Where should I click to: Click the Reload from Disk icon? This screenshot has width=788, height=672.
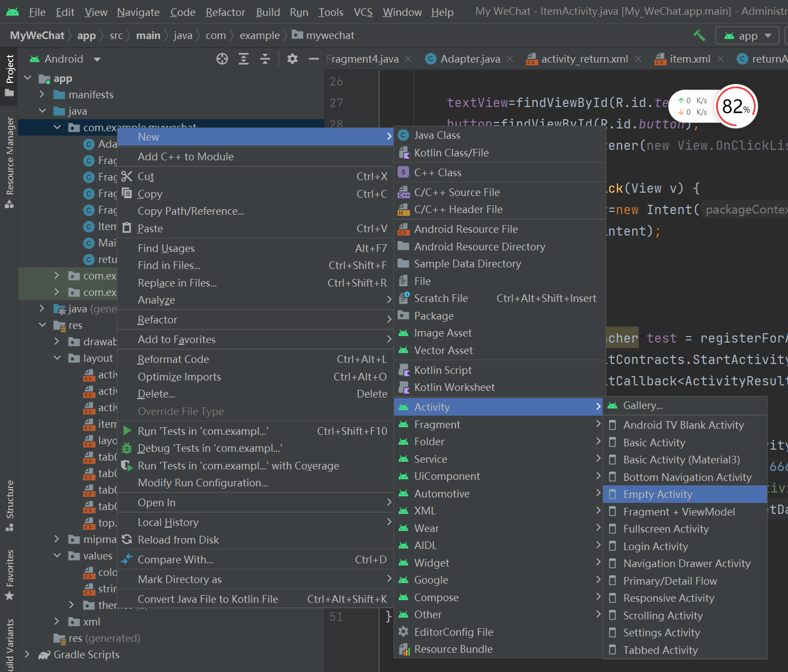(127, 540)
